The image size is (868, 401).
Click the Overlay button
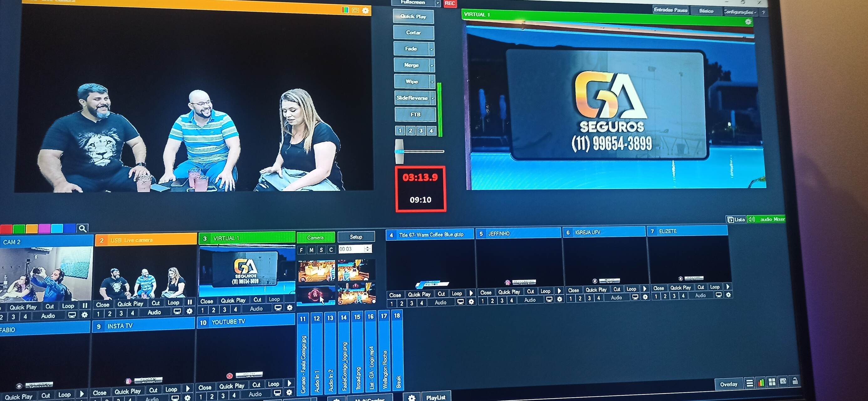point(729,384)
